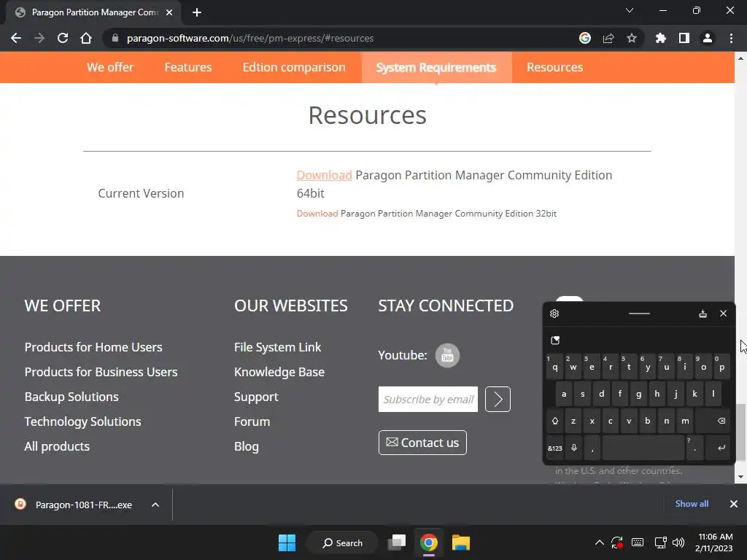This screenshot has height=560, width=747.
Task: Switch to the Resources tab
Action: (554, 67)
